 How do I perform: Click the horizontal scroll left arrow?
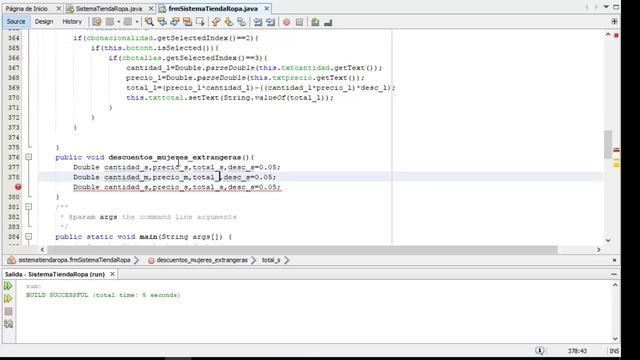[x=42, y=249]
